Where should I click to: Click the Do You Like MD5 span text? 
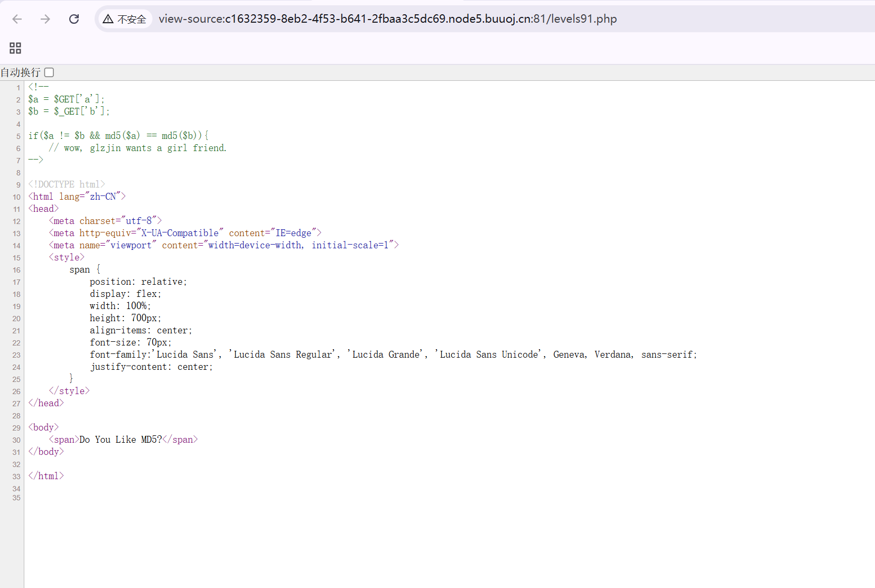pyautogui.click(x=121, y=439)
